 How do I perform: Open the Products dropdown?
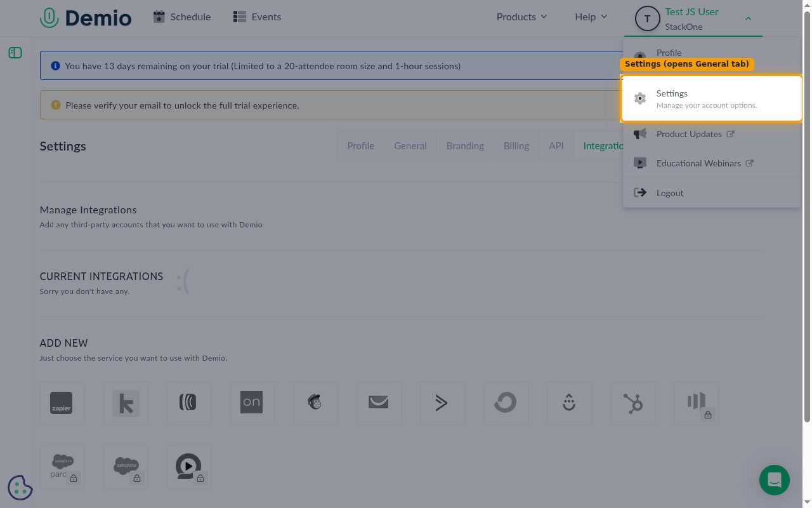[521, 17]
